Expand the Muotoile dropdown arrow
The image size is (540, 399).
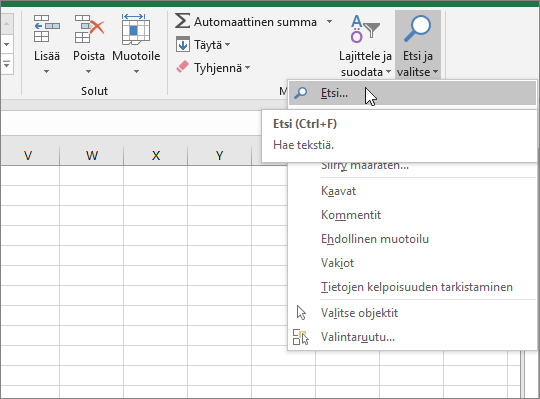(136, 72)
